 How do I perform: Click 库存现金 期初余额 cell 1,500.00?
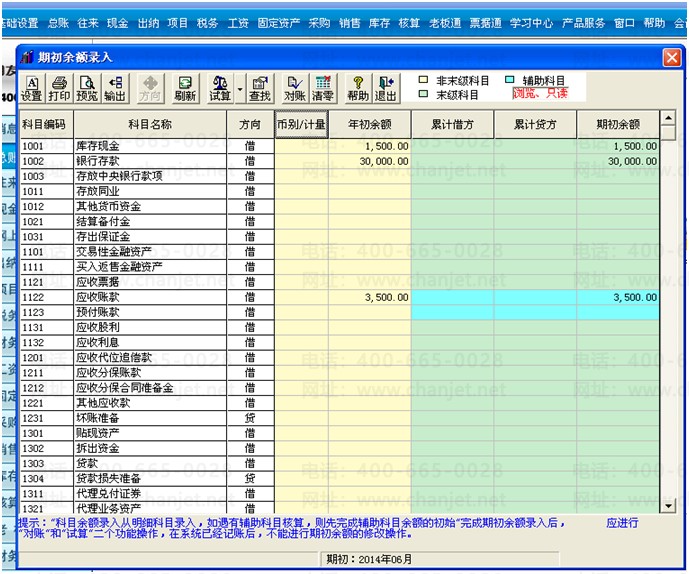(x=618, y=146)
